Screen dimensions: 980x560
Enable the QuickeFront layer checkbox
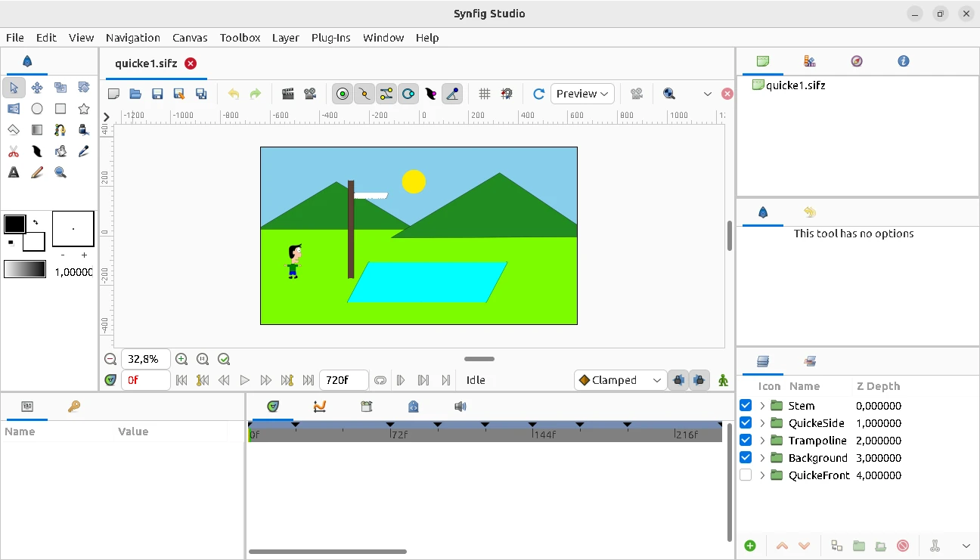coord(746,475)
